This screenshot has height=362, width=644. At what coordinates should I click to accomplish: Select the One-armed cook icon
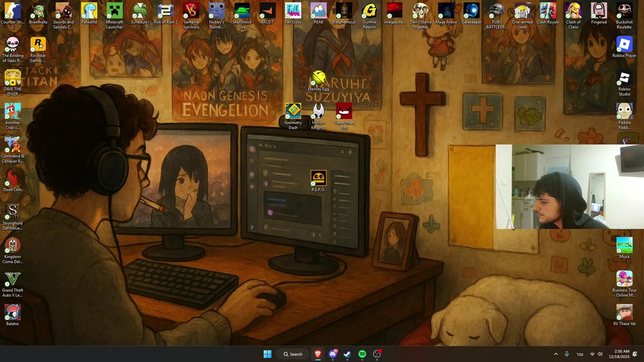[522, 16]
